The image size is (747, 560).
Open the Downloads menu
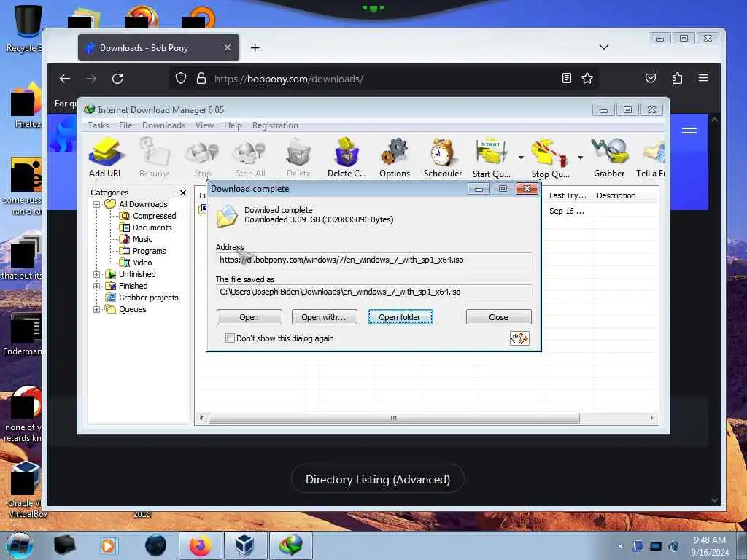[163, 125]
